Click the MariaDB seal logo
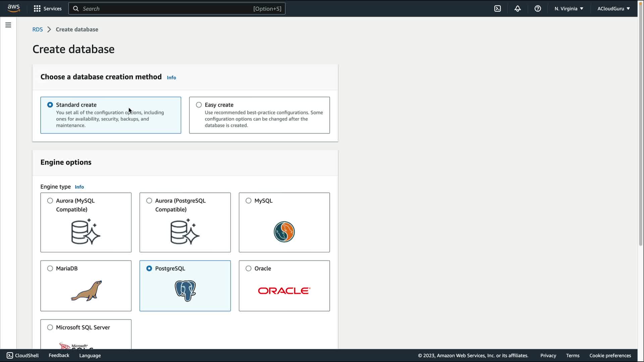 pos(86,291)
